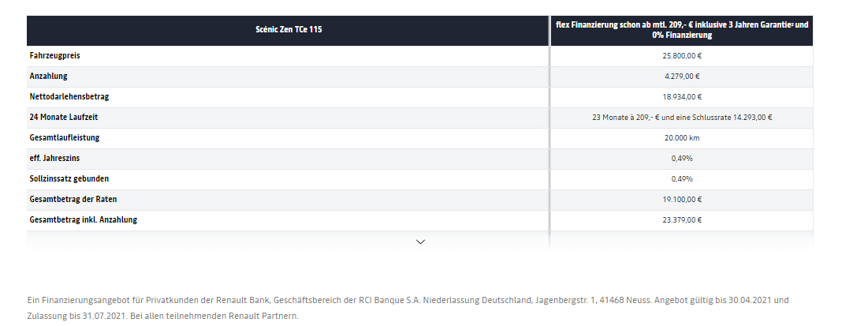868x326 pixels.
Task: Click the 20.000 km mileage value
Action: pyautogui.click(x=681, y=138)
